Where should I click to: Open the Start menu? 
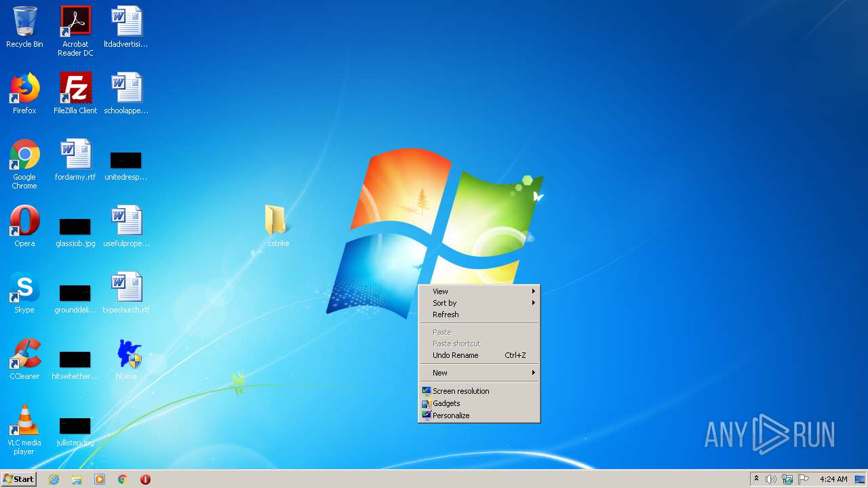pyautogui.click(x=18, y=479)
